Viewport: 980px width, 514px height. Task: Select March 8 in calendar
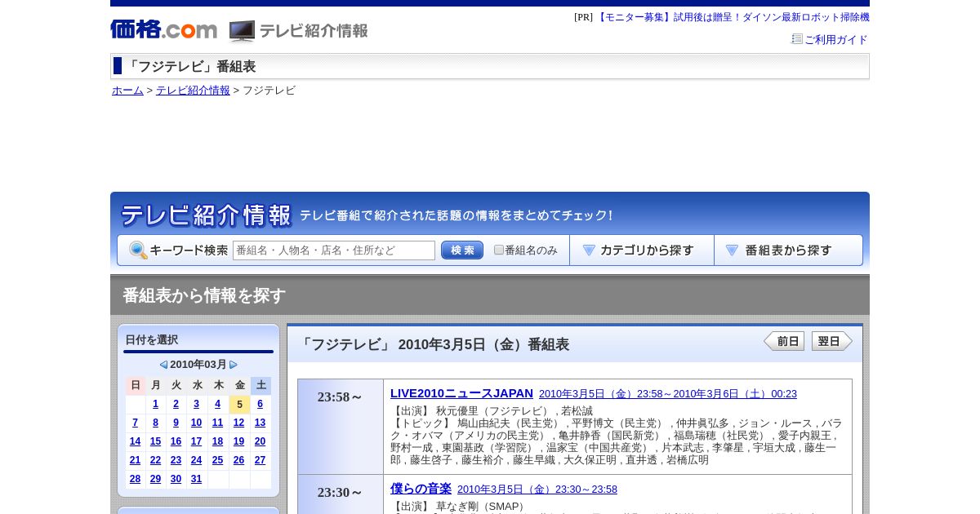click(156, 423)
